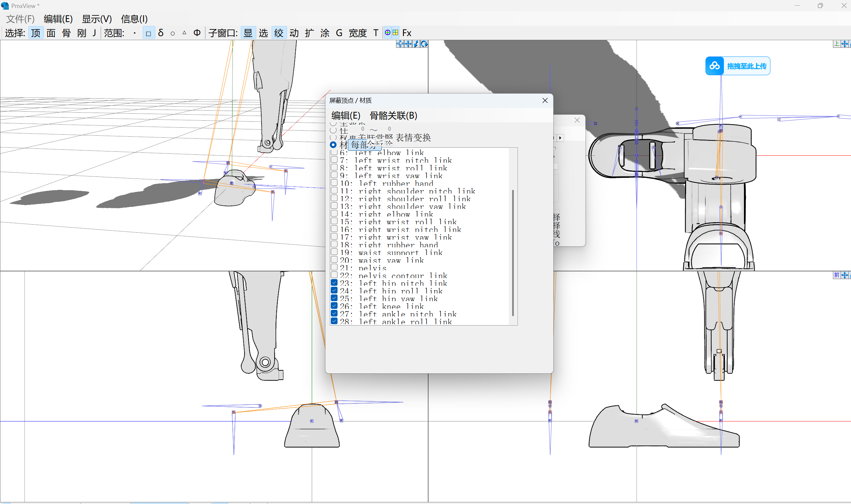Check 10: left_rubber_hand
This screenshot has width=851, height=504.
pyautogui.click(x=334, y=183)
